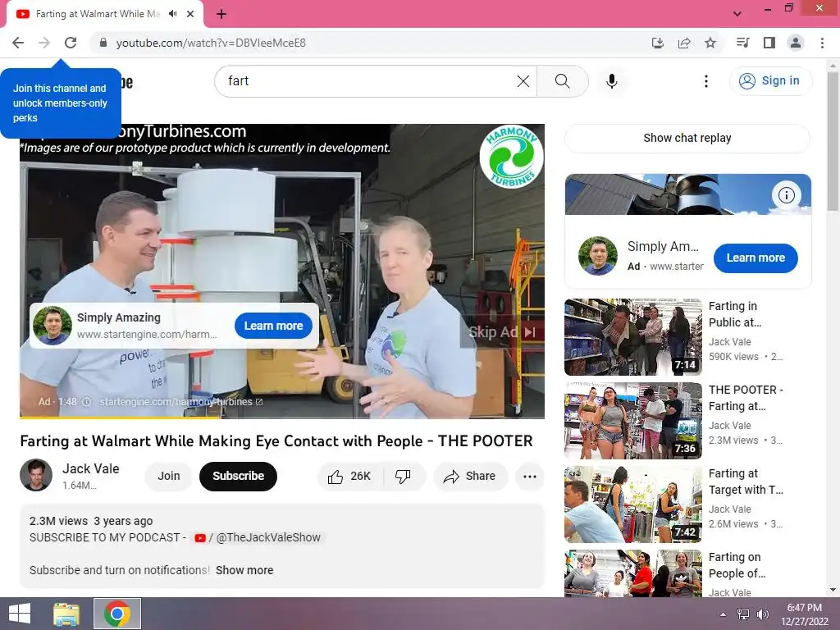Subscribe to Jack Vale
The width and height of the screenshot is (840, 630).
(x=238, y=476)
